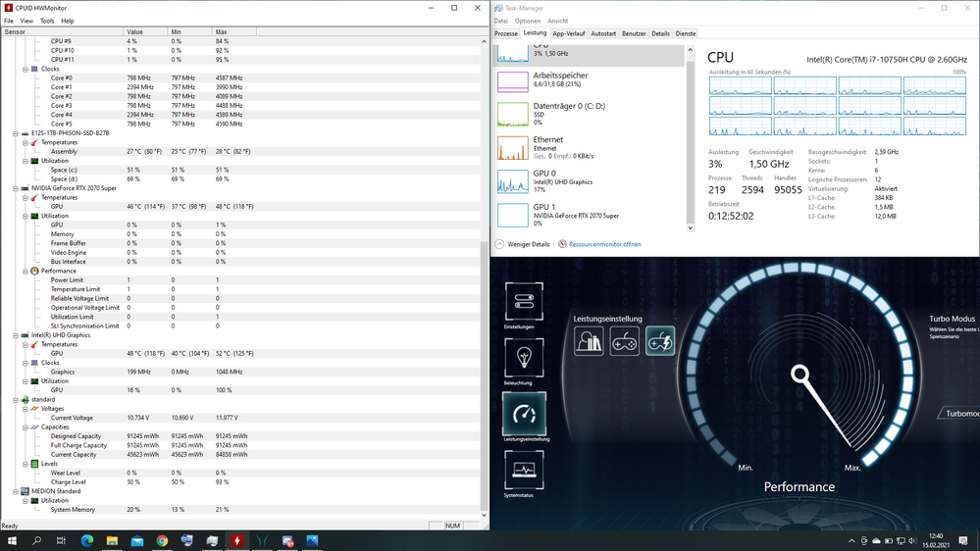
Task: Switch to the Autostart tab
Action: (x=603, y=33)
